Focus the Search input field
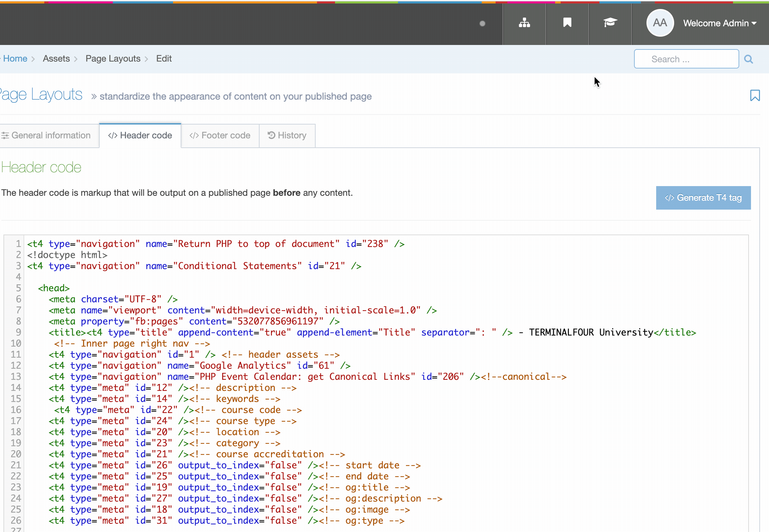 (686, 59)
